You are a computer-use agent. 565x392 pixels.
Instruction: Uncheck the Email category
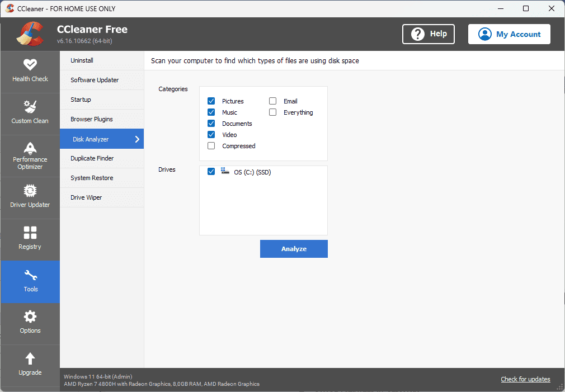coord(272,101)
